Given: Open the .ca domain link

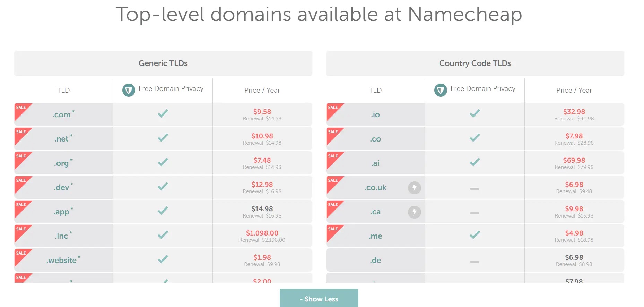Looking at the screenshot, I should coord(375,212).
